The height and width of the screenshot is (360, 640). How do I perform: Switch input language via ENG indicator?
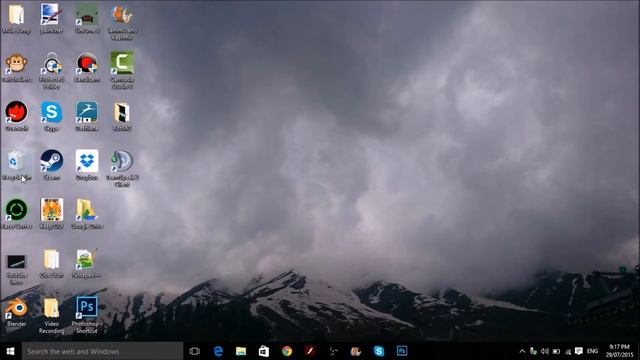click(593, 351)
